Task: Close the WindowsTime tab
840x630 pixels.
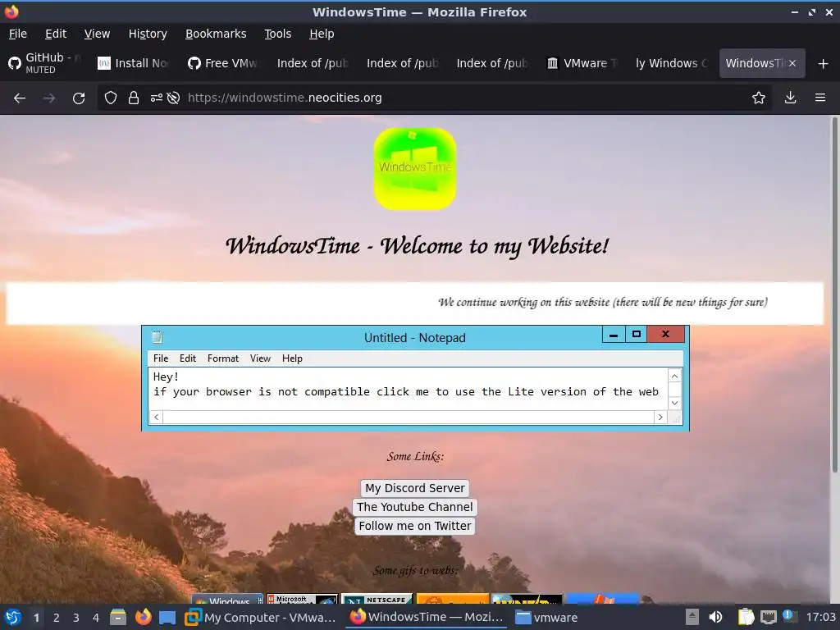Action: 792,63
